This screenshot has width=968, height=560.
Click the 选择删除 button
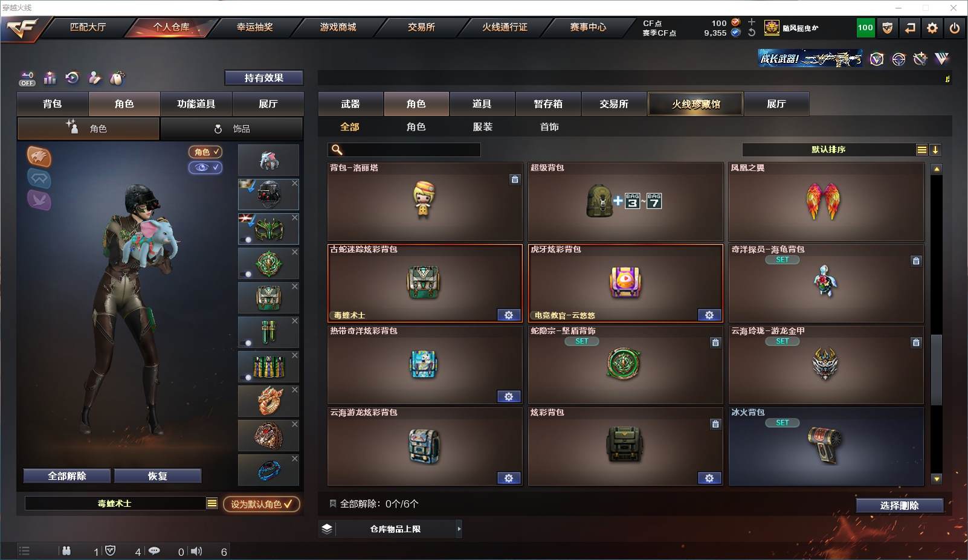tap(899, 506)
